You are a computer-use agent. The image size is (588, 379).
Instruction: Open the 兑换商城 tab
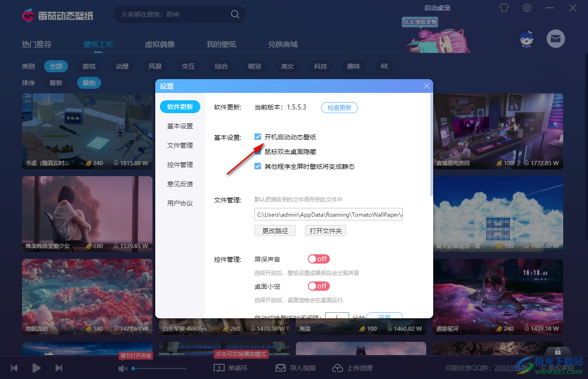point(283,45)
